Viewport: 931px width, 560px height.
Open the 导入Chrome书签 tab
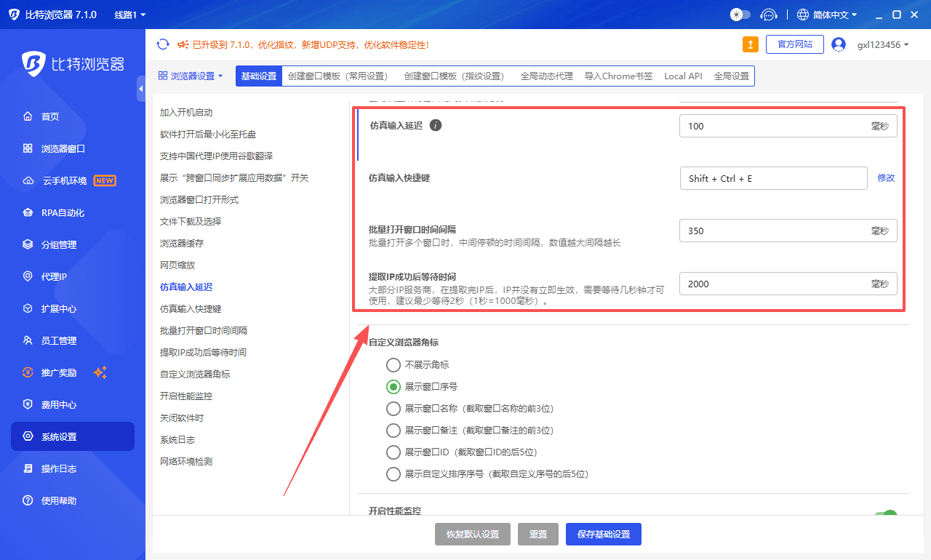pos(618,76)
